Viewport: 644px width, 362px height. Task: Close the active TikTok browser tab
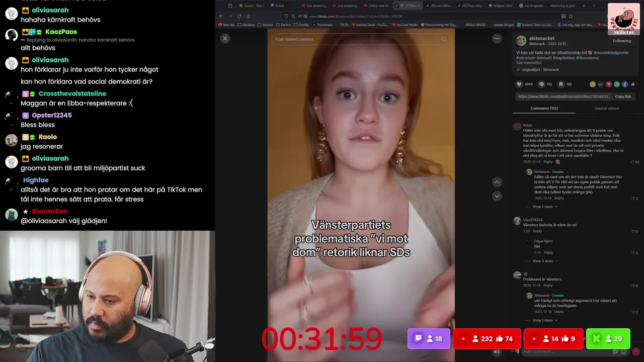pos(419,6)
